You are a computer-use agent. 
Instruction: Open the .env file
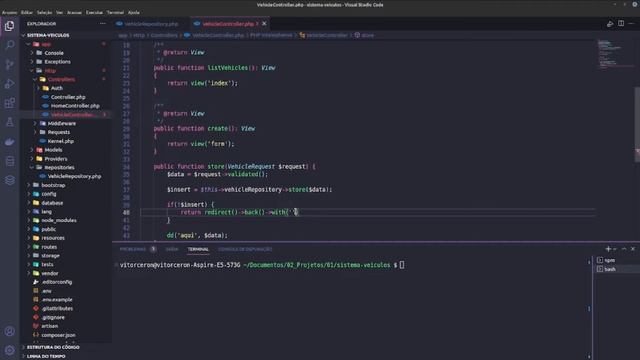pos(46,291)
